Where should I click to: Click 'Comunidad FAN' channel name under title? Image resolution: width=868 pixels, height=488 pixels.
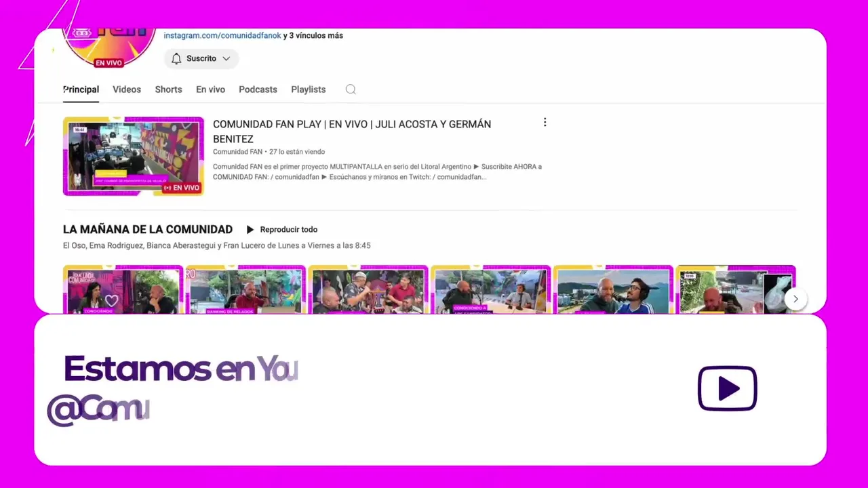coord(237,152)
